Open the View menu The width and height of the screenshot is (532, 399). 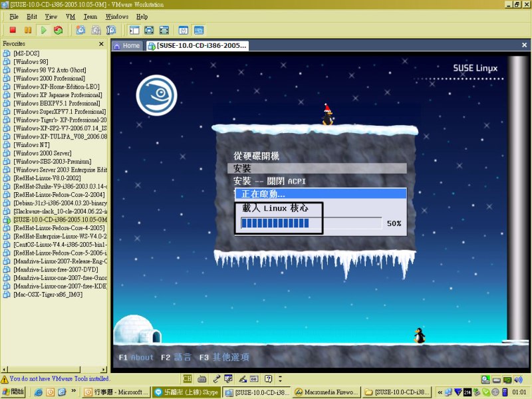(x=51, y=16)
